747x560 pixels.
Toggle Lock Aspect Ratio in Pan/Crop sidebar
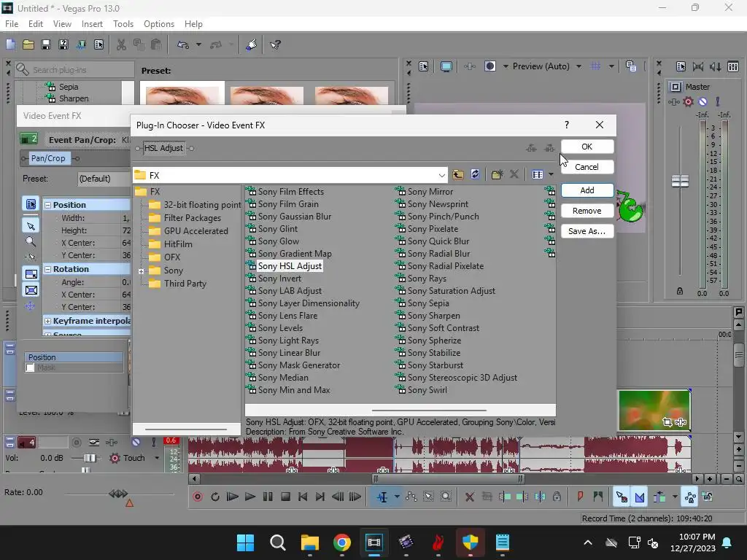click(31, 274)
